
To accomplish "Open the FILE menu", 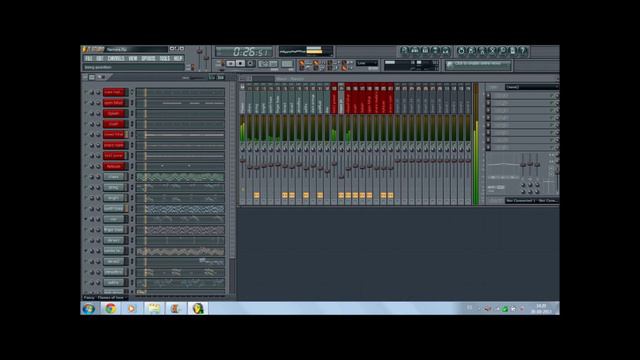I will pyautogui.click(x=88, y=58).
